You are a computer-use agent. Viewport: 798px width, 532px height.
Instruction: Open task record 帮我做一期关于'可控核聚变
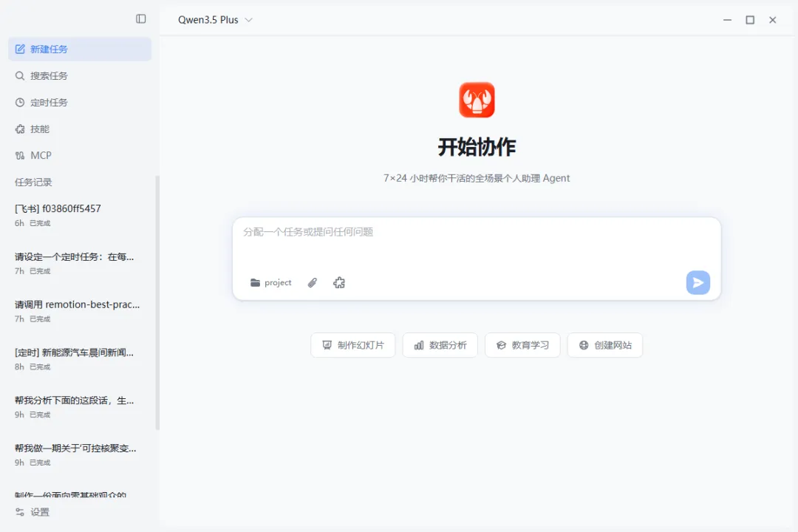pos(79,454)
